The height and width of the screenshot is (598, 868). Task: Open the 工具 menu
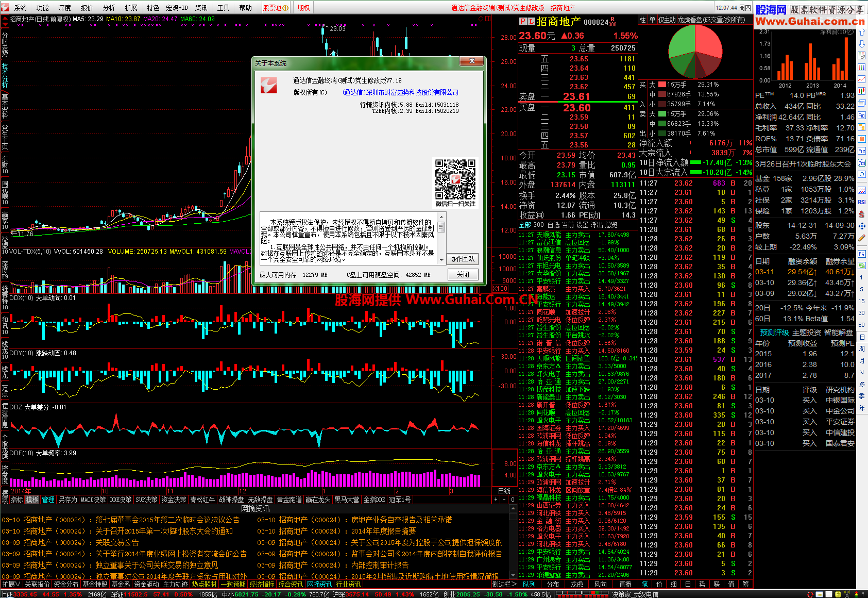coord(223,8)
